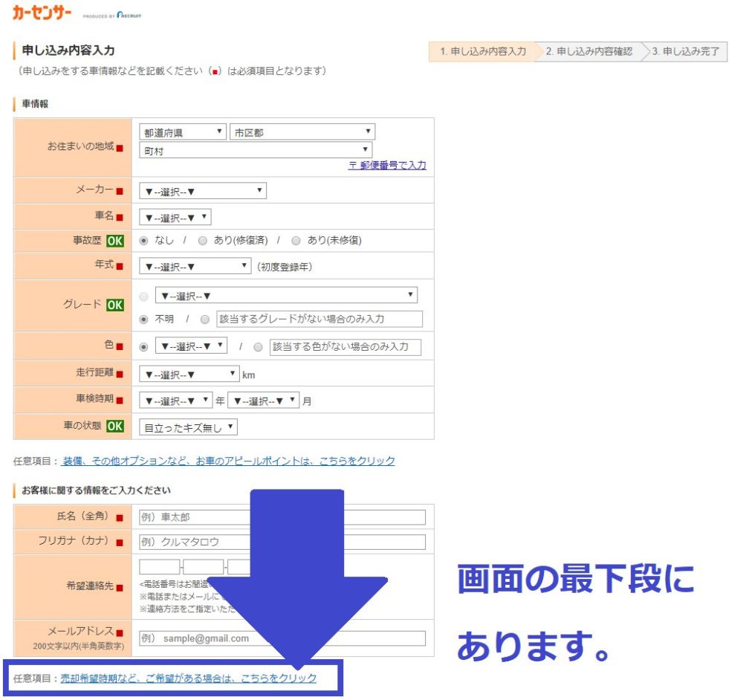Open the 都道府県 dropdown

click(183, 132)
